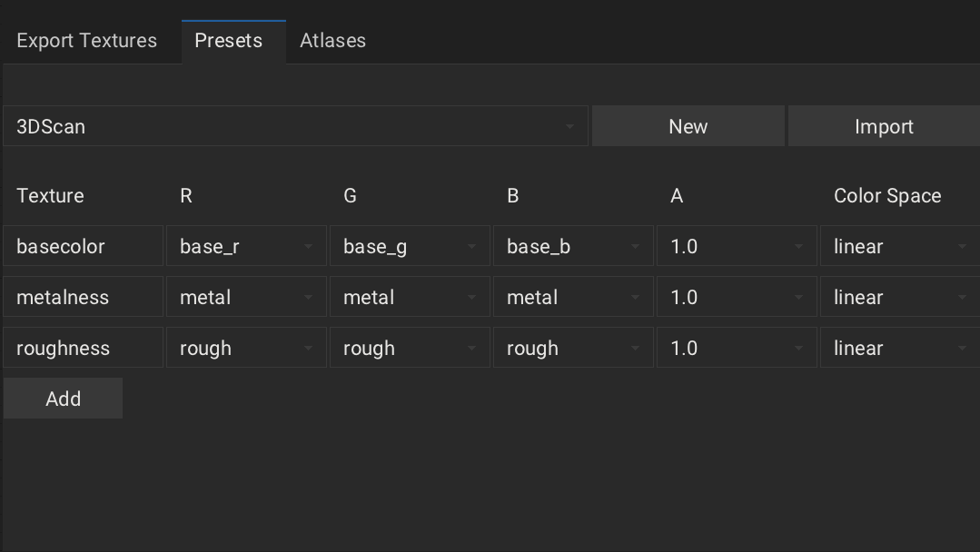This screenshot has width=980, height=552.
Task: Open the 3DScan preset dropdown
Action: tap(295, 126)
